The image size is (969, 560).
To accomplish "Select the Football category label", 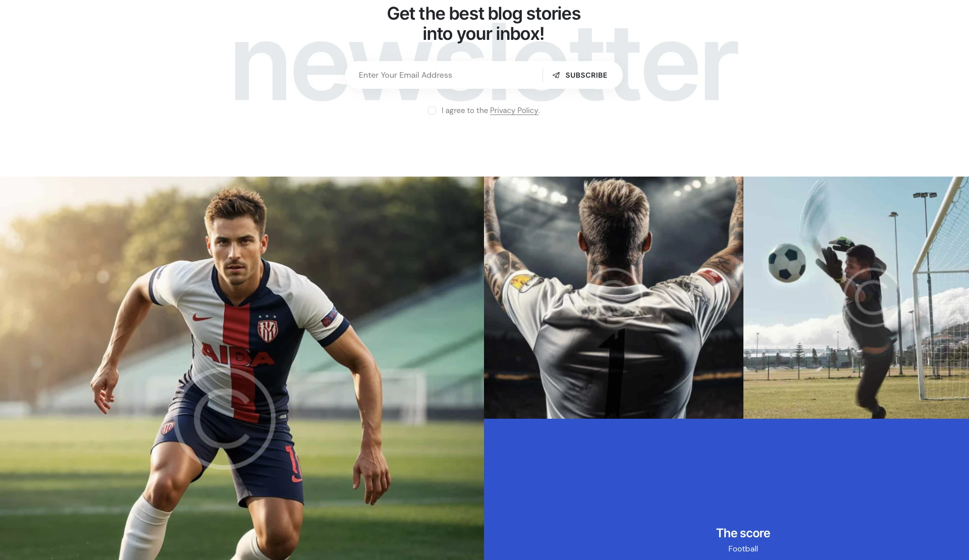I will [x=743, y=548].
